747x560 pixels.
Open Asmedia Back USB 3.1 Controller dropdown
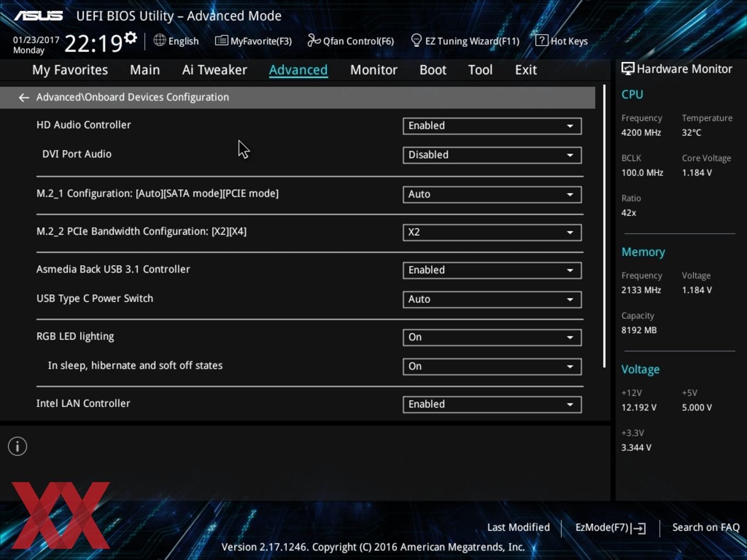click(x=492, y=270)
